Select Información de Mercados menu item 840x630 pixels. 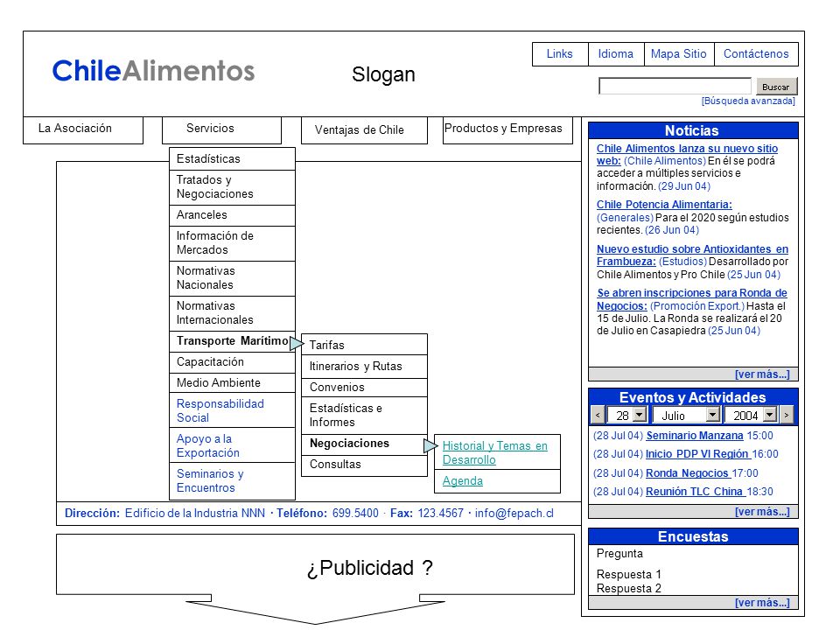pos(232,243)
